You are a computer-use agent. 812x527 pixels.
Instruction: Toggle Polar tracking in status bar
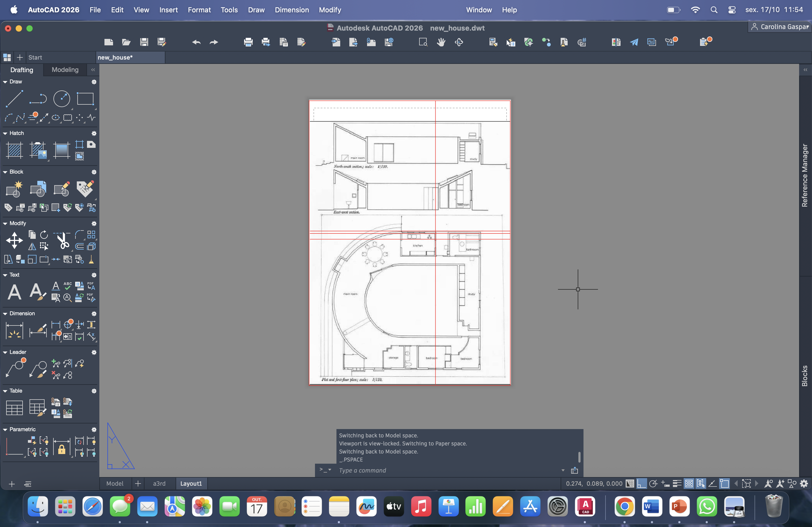[653, 483]
